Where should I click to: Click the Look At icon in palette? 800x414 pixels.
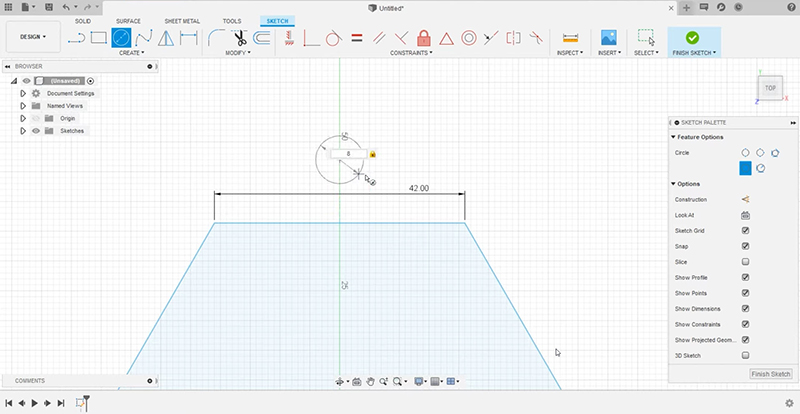point(745,215)
